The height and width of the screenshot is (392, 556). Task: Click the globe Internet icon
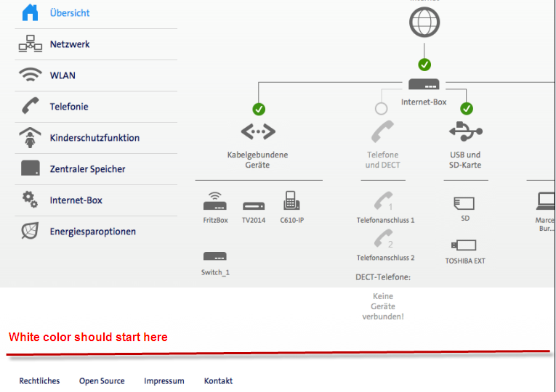424,22
